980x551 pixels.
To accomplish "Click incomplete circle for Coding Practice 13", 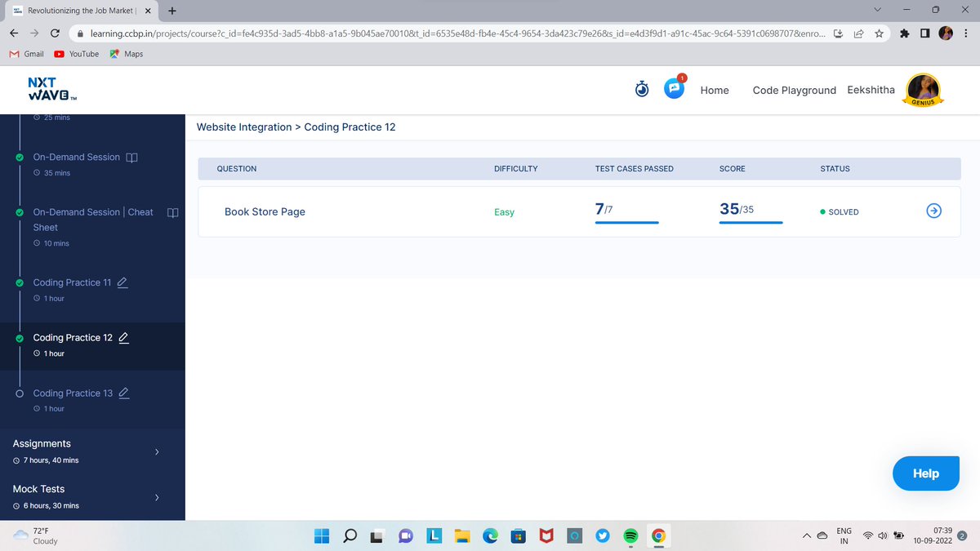I will coord(19,393).
